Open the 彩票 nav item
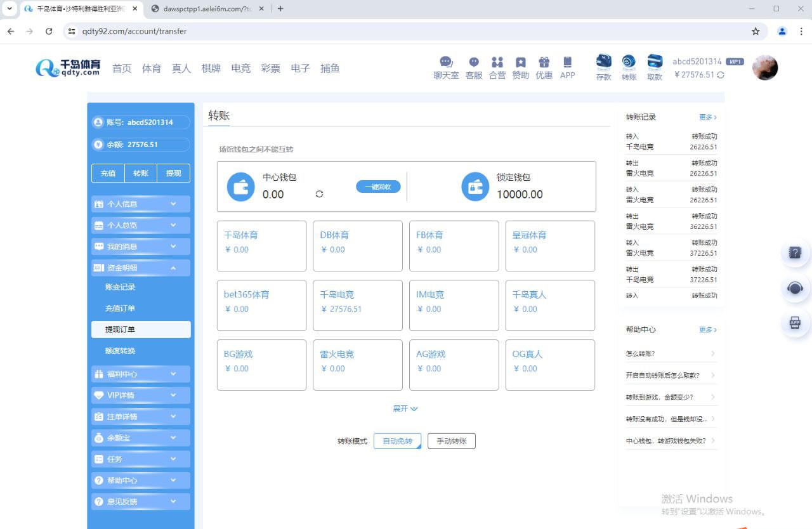Screen dimensions: 812x529 [x=271, y=69]
